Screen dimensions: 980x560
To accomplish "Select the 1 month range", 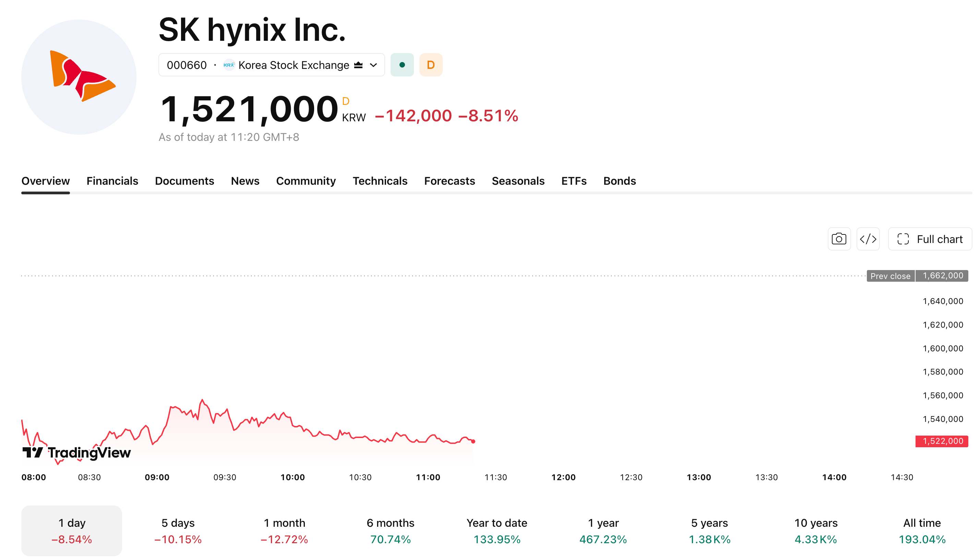I will [284, 531].
